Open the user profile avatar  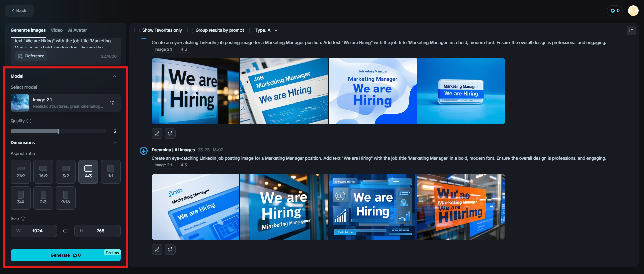(633, 11)
